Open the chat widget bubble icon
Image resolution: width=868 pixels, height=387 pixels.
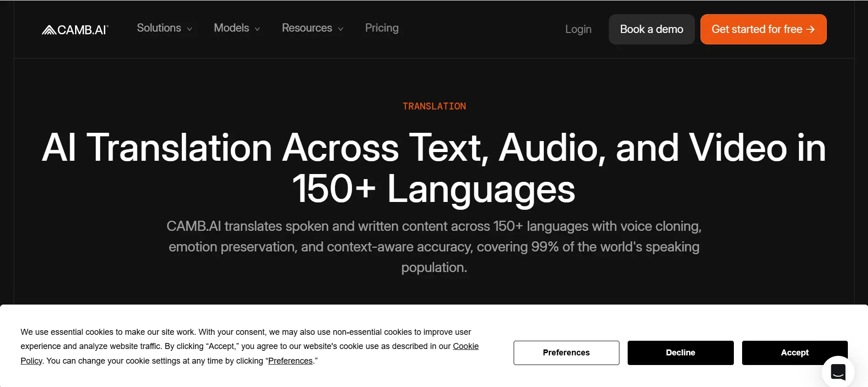point(838,372)
